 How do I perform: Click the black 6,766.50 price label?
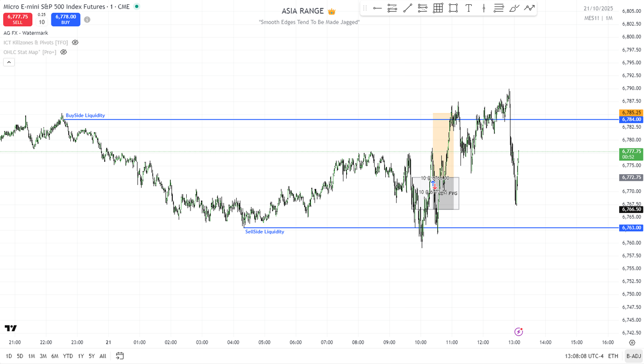(631, 210)
